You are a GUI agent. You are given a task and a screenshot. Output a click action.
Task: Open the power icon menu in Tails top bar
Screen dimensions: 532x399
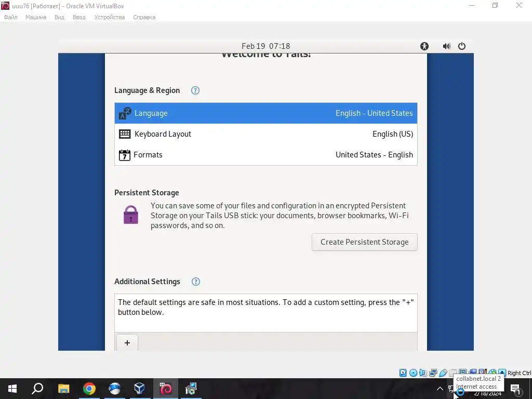point(462,46)
